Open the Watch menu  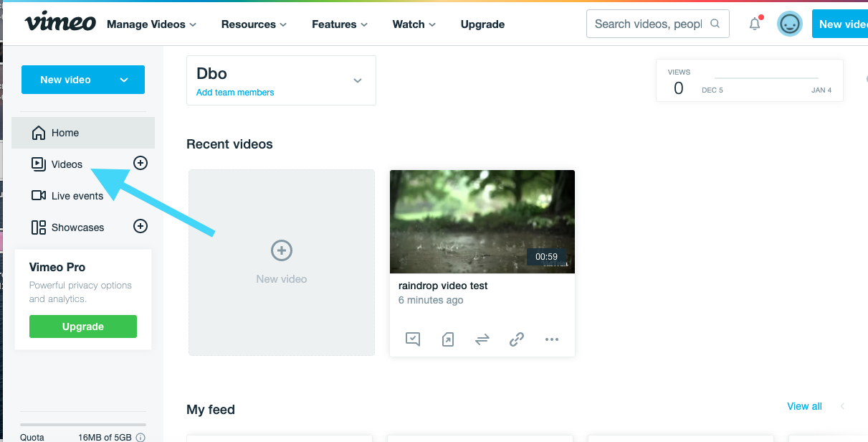tap(414, 24)
